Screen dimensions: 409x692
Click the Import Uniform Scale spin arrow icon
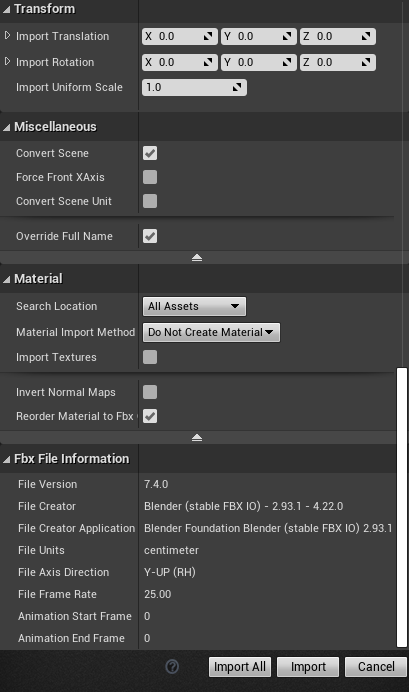(237, 87)
